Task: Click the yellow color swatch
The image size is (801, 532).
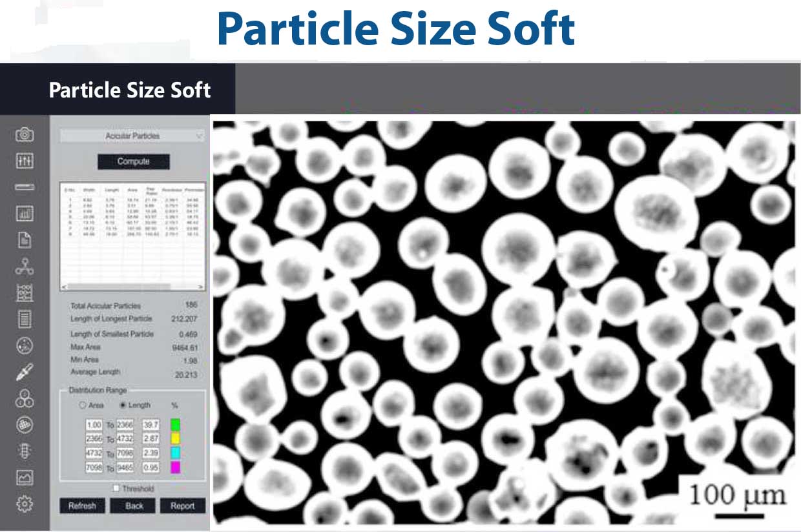Action: (175, 439)
